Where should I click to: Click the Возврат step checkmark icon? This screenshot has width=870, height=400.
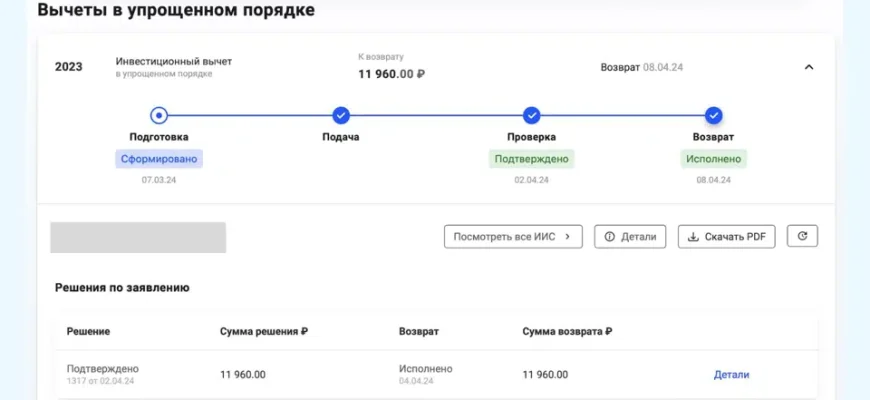tap(713, 115)
